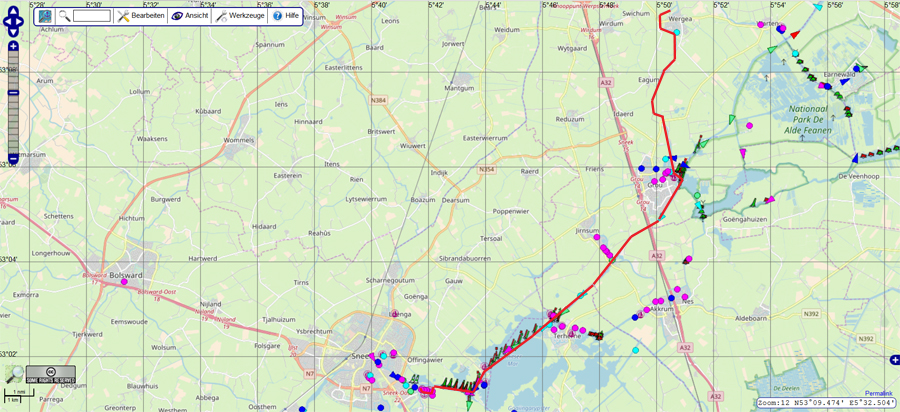Viewport: 900px width, 412px height.
Task: Click the sea chart logo icon in toolbar
Action: [45, 16]
